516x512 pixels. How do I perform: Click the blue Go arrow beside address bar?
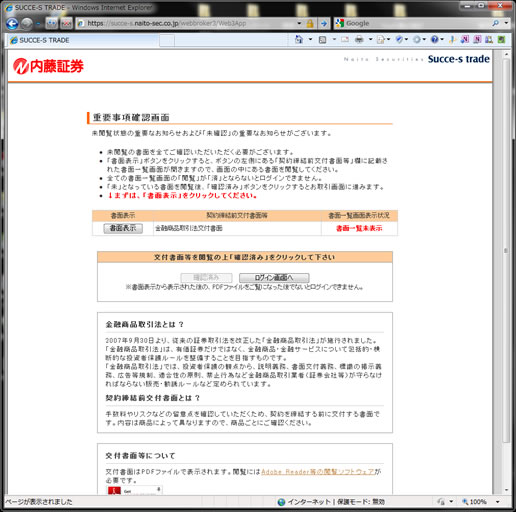click(324, 23)
